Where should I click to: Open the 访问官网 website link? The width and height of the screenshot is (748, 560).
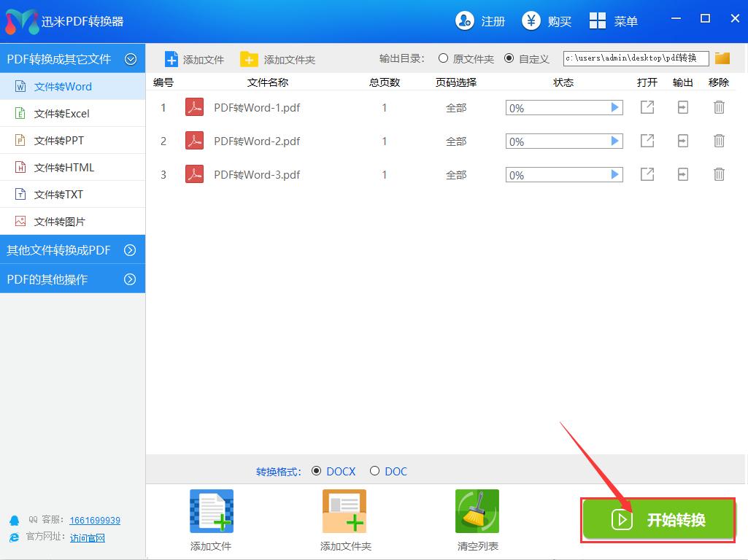88,538
